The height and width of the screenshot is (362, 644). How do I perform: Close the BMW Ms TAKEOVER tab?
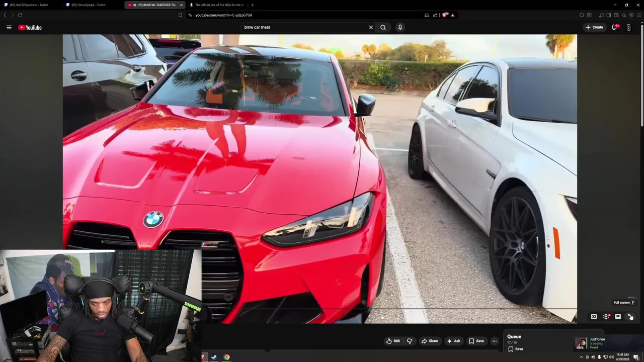pyautogui.click(x=181, y=5)
